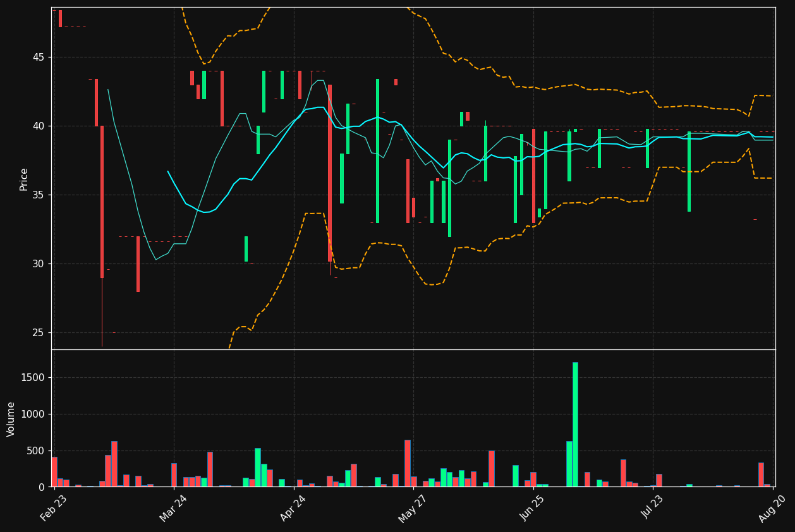Click the 25 price tick label
The height and width of the screenshot is (532, 795).
(x=40, y=333)
